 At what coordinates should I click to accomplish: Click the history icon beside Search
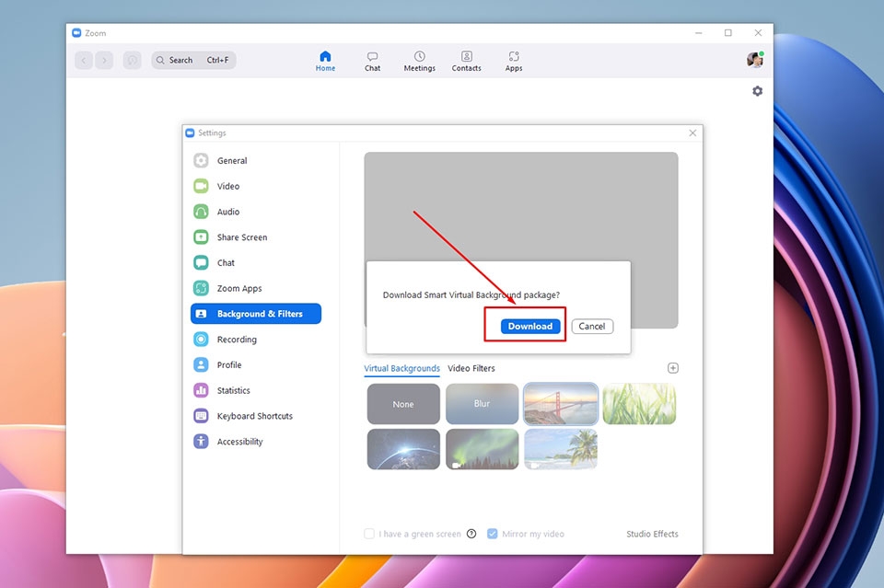pyautogui.click(x=132, y=60)
